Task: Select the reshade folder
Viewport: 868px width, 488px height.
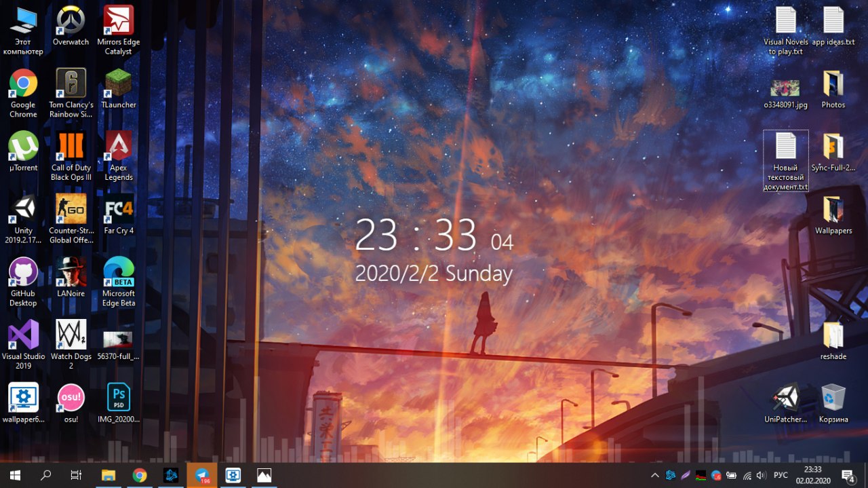Action: click(x=833, y=341)
